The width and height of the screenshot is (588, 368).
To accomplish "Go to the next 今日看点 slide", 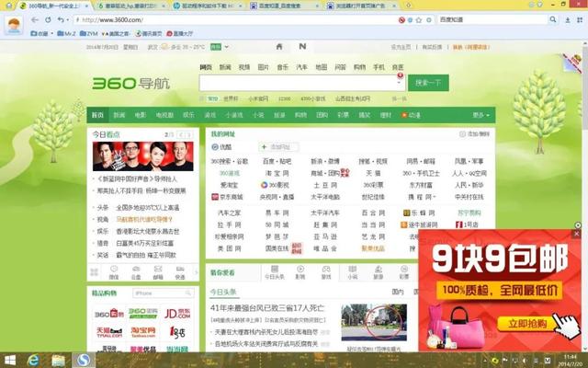I will 189,135.
